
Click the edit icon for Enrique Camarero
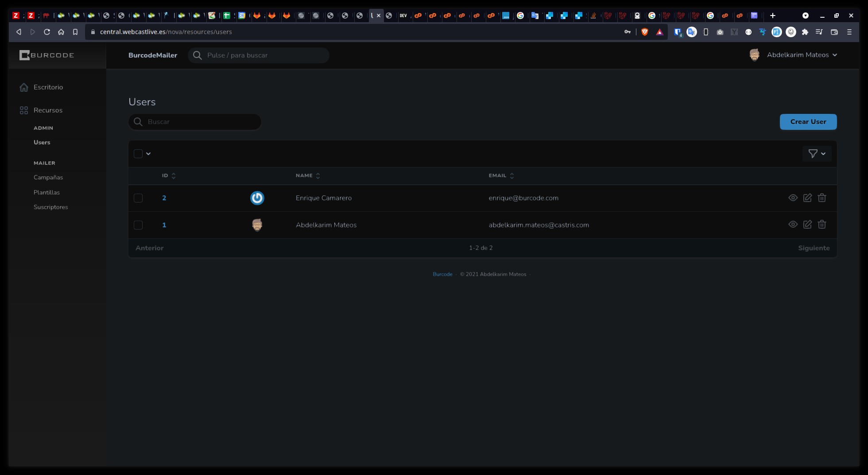pos(807,198)
